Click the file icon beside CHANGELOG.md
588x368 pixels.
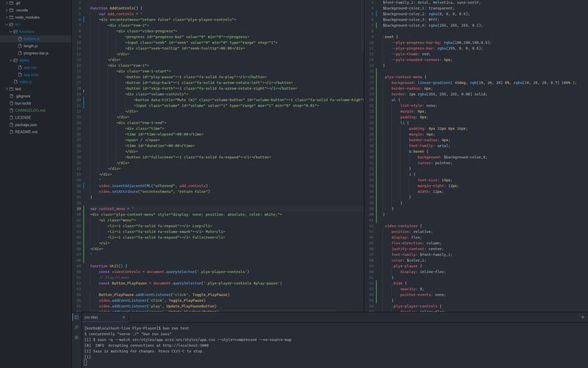[11, 110]
